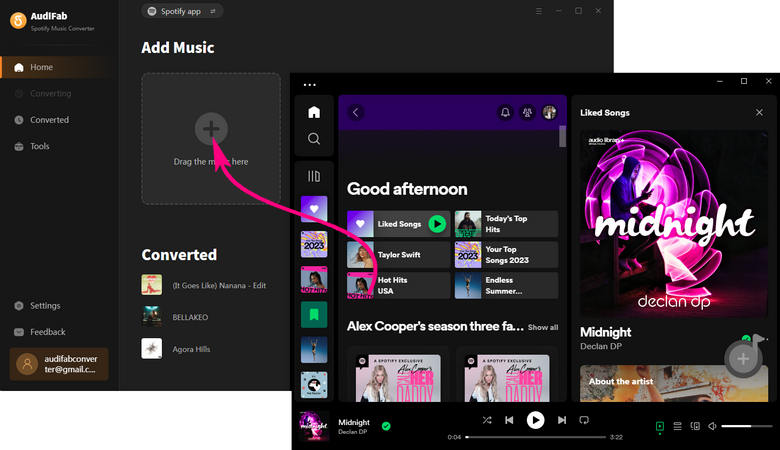Viewport: 780px width, 450px height.
Task: Click now playing thumbnail in player bar
Action: coord(314,426)
